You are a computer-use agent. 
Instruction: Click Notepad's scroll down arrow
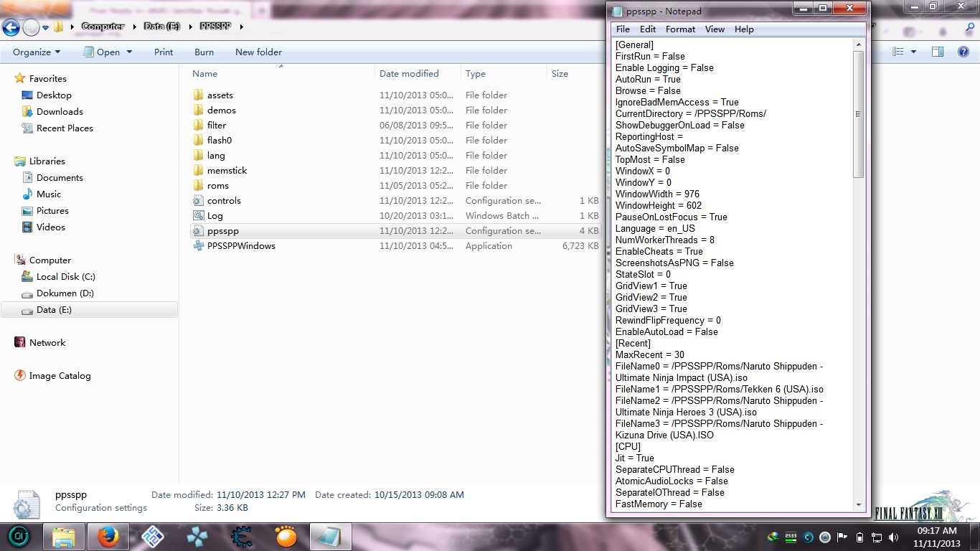pos(859,504)
